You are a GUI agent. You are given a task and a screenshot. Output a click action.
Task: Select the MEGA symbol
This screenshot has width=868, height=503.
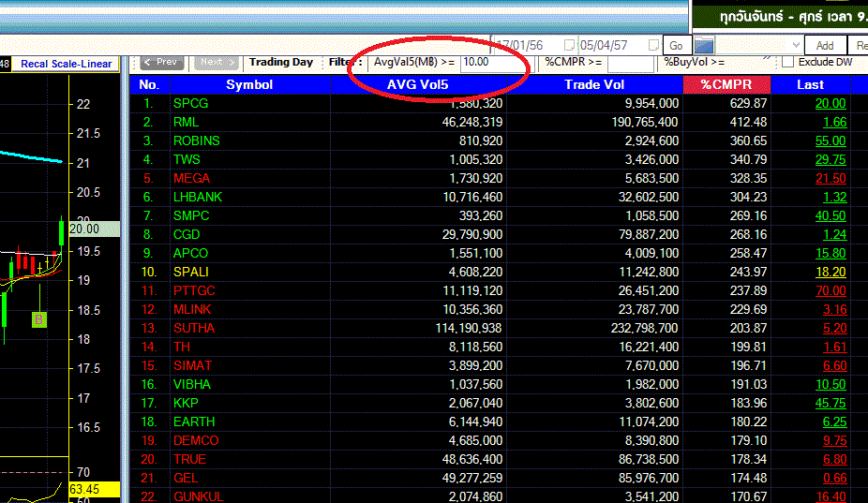click(191, 179)
